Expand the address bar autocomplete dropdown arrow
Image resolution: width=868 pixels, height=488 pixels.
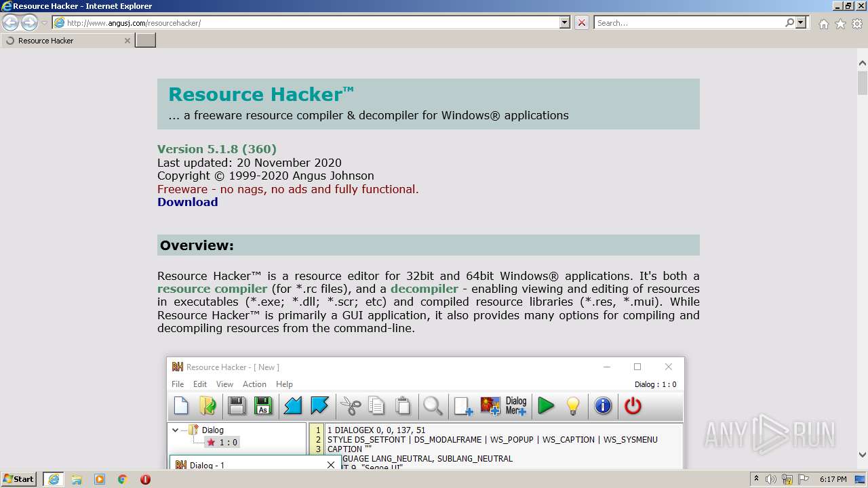click(565, 22)
